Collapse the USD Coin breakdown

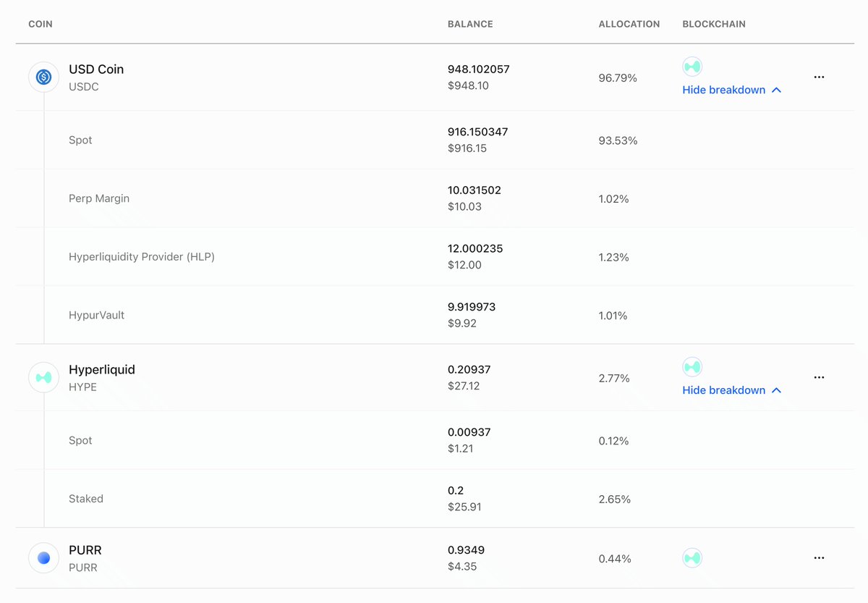click(731, 90)
